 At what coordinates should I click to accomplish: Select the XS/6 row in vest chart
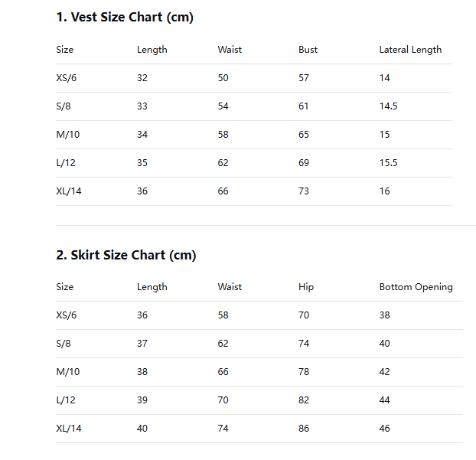pos(67,78)
